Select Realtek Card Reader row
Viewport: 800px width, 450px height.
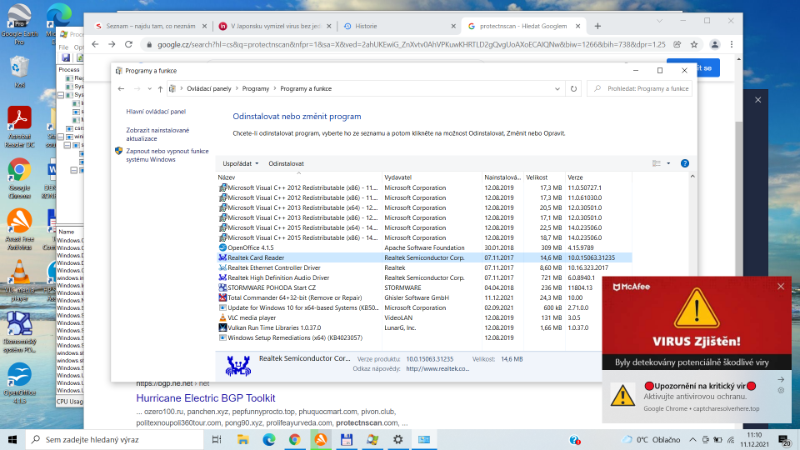tap(424, 258)
